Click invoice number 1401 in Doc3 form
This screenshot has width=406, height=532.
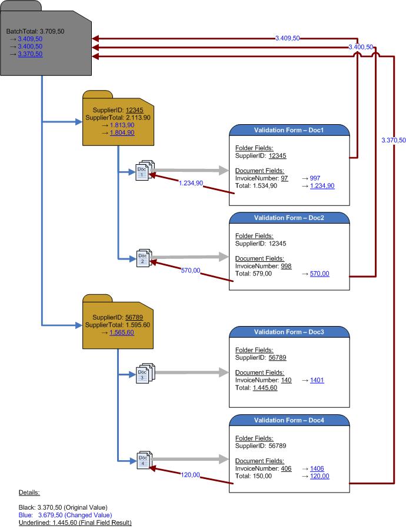(x=316, y=380)
